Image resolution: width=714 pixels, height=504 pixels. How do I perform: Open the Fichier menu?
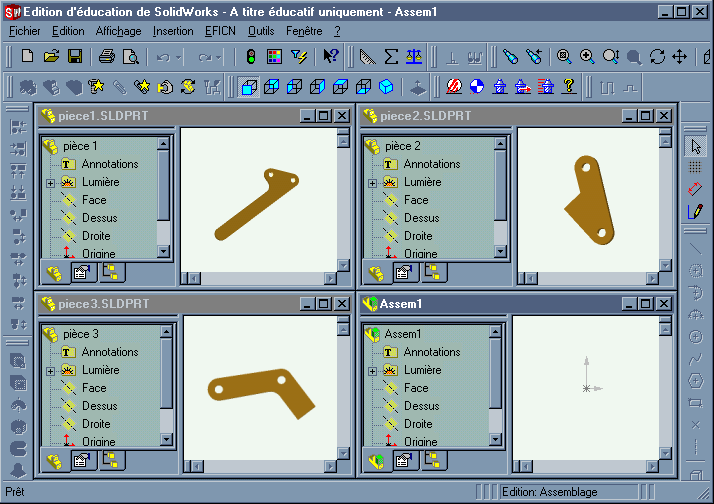(x=25, y=31)
